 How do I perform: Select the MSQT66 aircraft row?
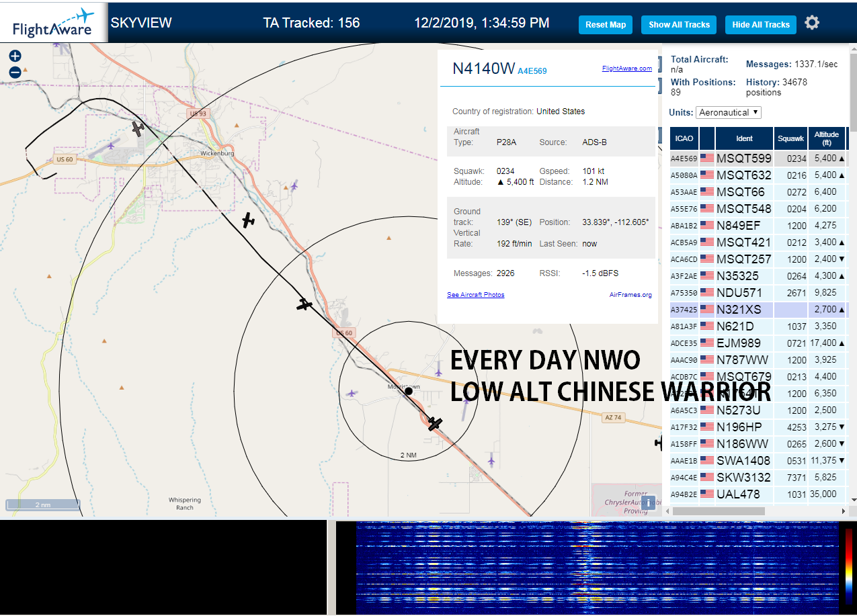758,192
